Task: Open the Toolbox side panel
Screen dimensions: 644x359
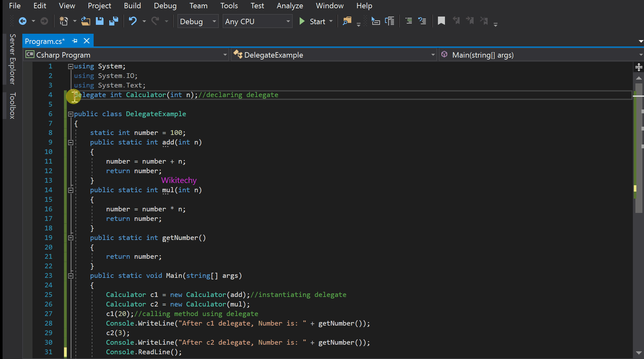Action: pos(12,106)
